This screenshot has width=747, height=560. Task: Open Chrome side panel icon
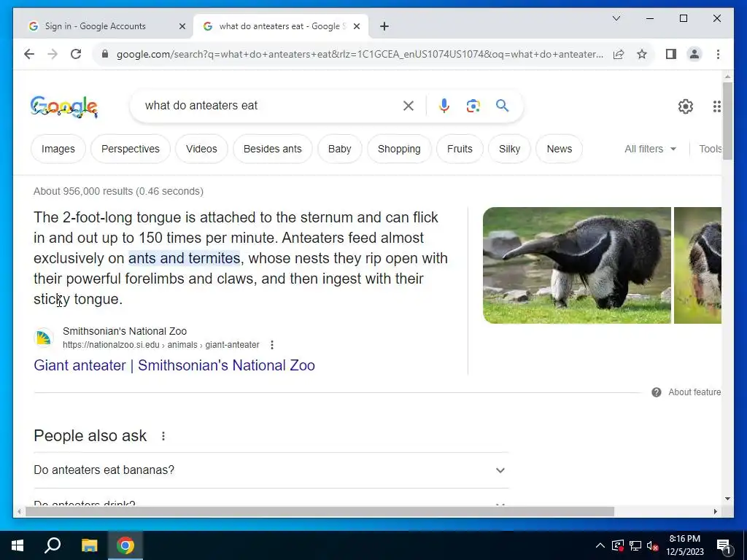pos(671,54)
